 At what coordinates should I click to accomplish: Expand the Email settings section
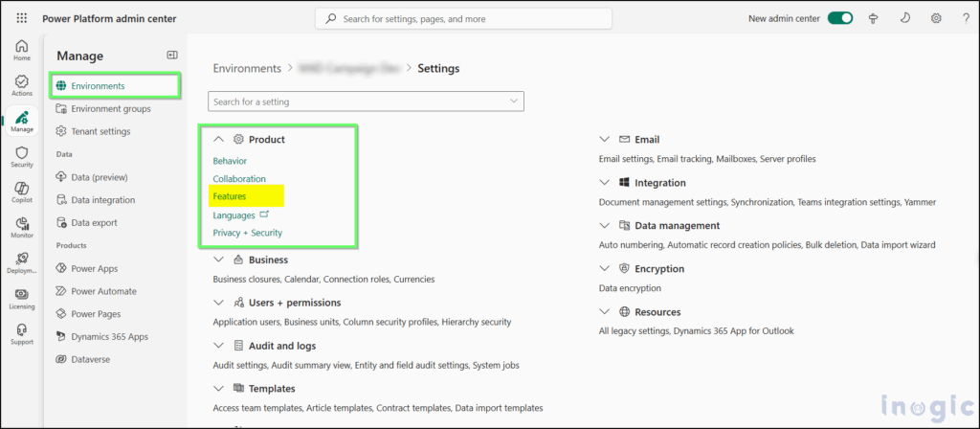604,140
